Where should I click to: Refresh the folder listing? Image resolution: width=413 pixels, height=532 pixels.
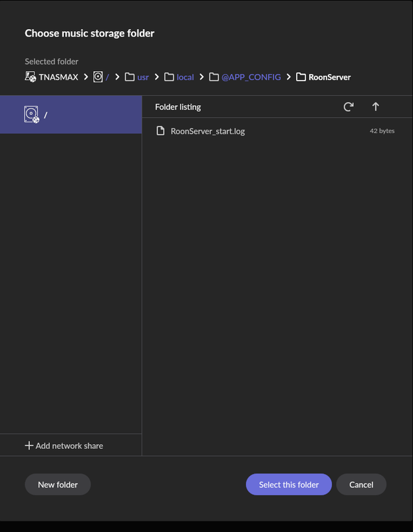tap(348, 107)
